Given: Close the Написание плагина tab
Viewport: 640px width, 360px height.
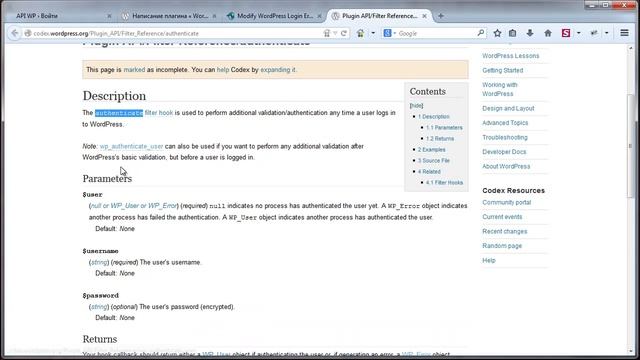Looking at the screenshot, I should click(214, 16).
